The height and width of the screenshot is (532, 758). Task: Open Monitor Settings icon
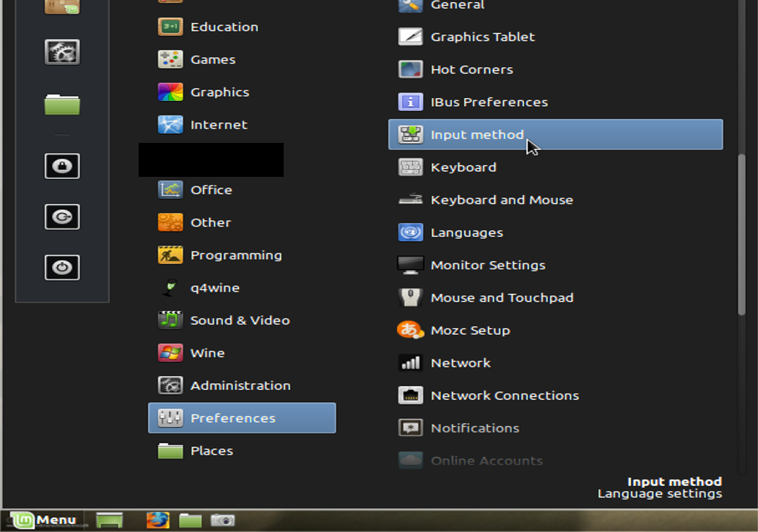click(x=411, y=265)
